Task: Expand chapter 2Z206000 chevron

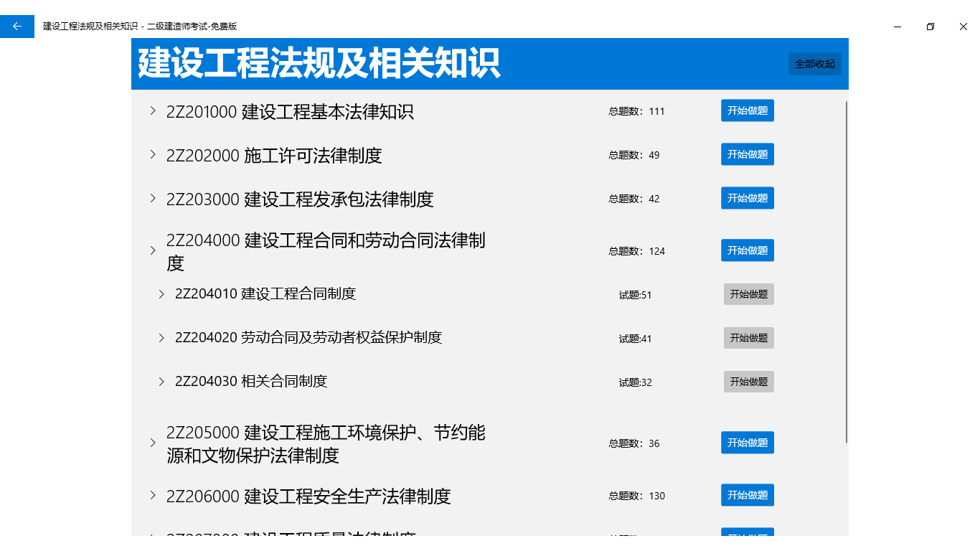Action: [x=152, y=496]
